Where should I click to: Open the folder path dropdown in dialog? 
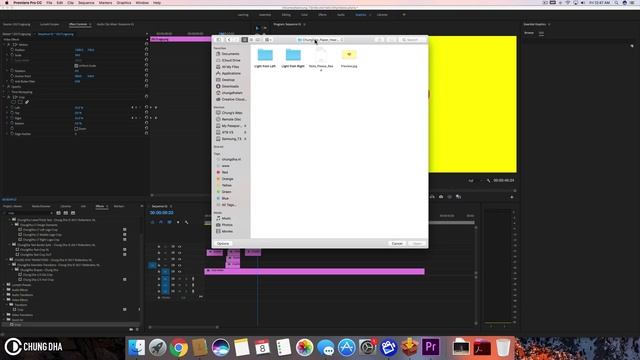pos(320,40)
